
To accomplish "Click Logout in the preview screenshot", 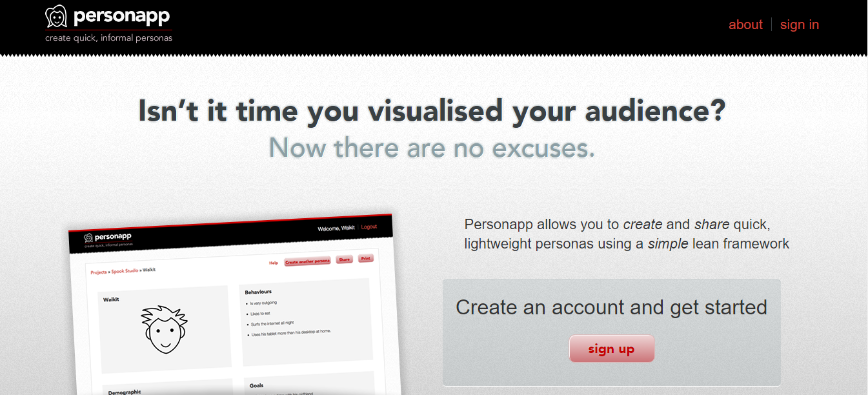I will coord(369,227).
